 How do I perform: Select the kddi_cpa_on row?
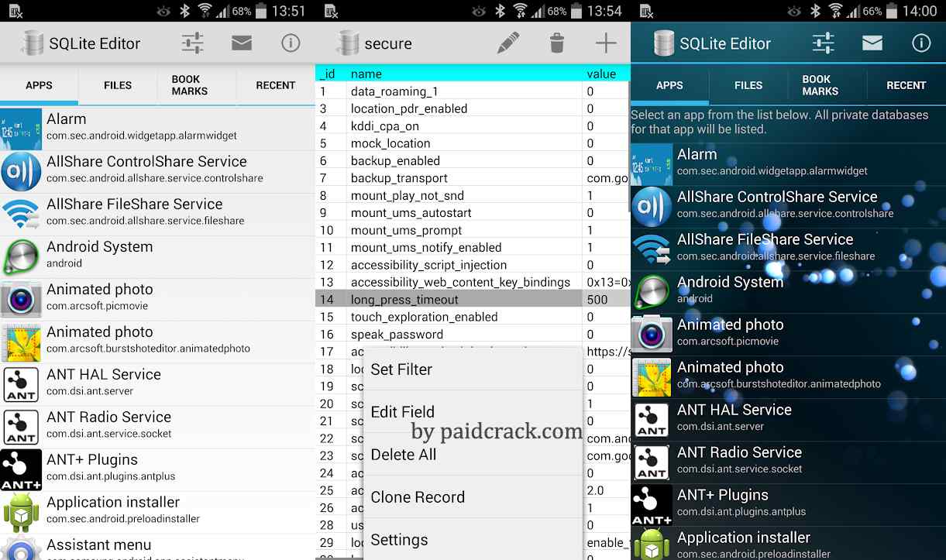click(473, 125)
